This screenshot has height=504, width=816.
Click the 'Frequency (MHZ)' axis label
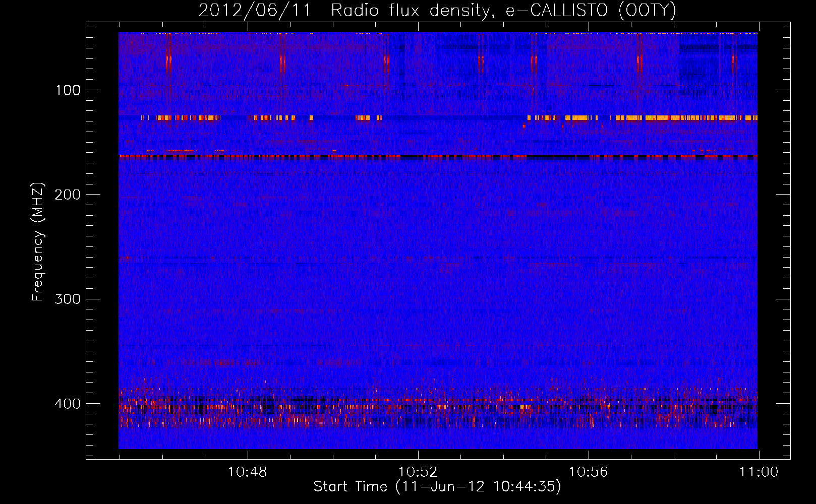[x=38, y=242]
